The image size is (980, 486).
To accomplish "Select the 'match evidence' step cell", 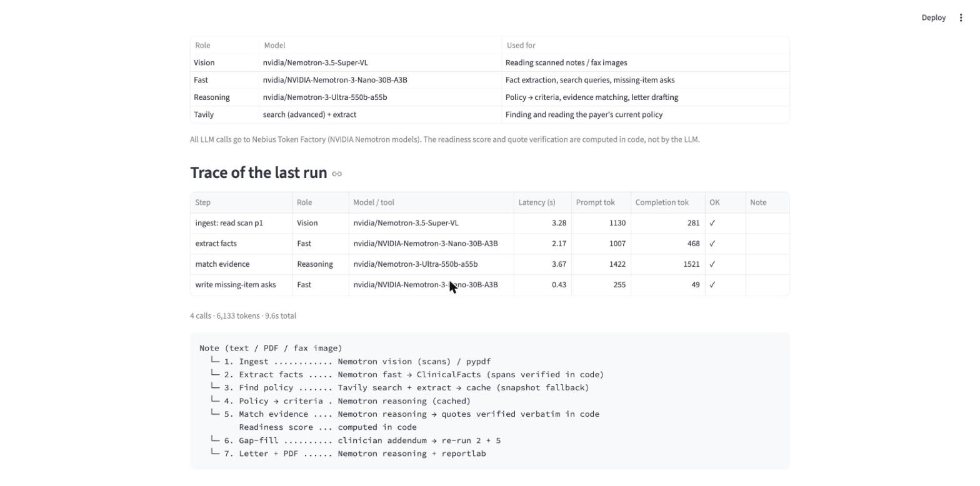I will click(241, 264).
